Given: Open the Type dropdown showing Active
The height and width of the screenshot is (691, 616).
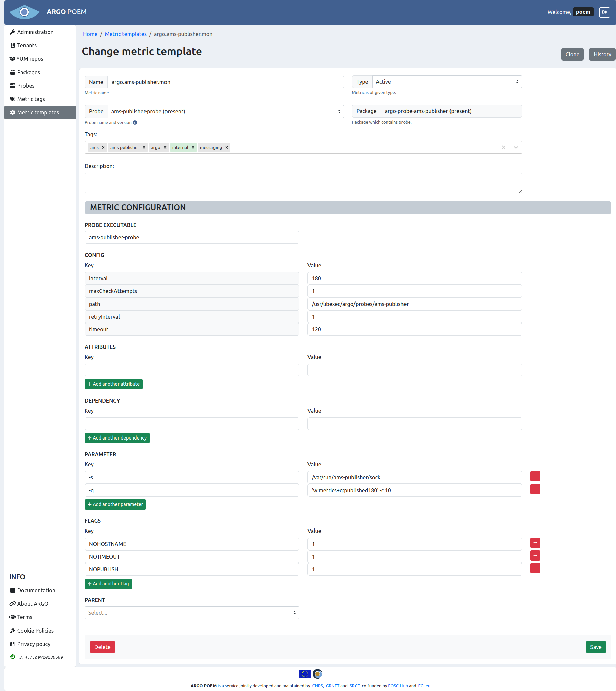Looking at the screenshot, I should tap(447, 81).
